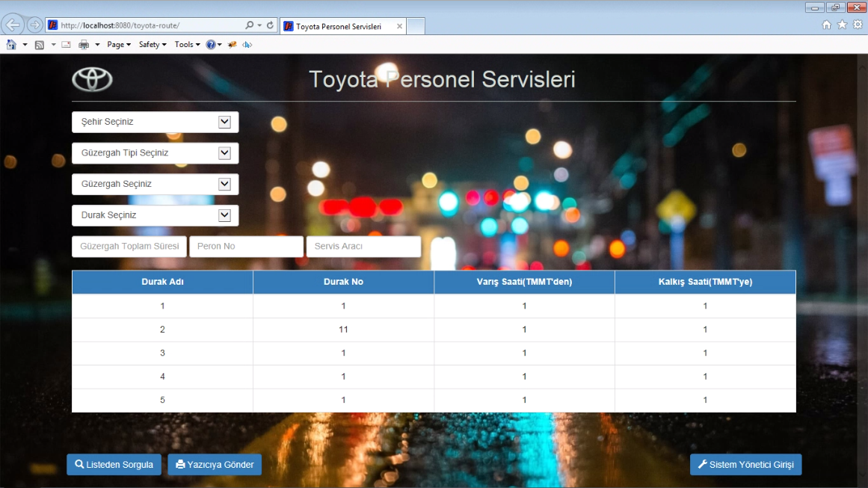
Task: Click Durak No cell showing 11
Action: 343,330
